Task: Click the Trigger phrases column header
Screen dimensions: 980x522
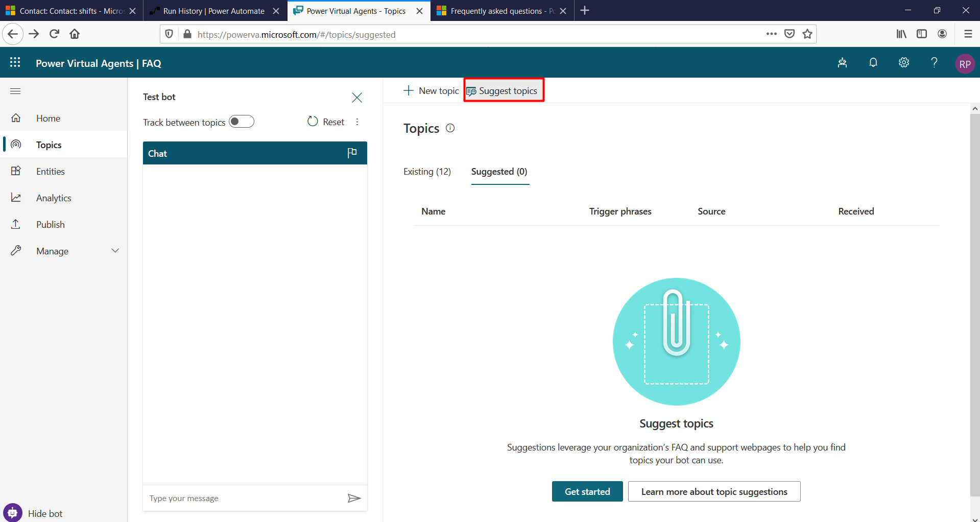Action: [620, 211]
